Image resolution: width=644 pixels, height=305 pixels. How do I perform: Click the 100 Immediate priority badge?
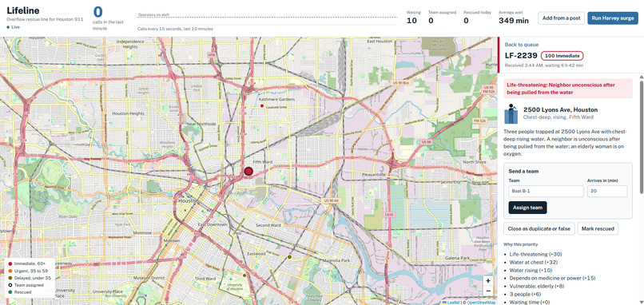tap(562, 56)
